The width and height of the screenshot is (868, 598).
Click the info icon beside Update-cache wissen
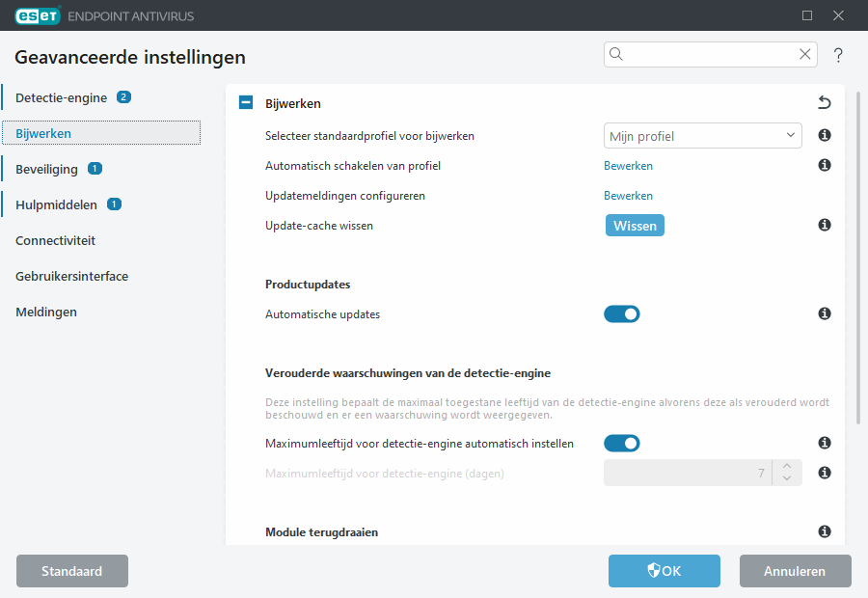825,225
